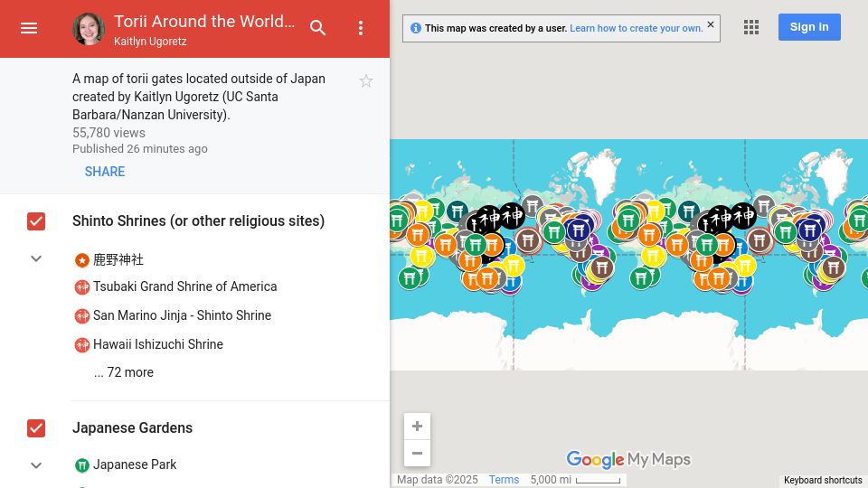Collapse the Japanese Gardens layer chevron

click(36, 465)
